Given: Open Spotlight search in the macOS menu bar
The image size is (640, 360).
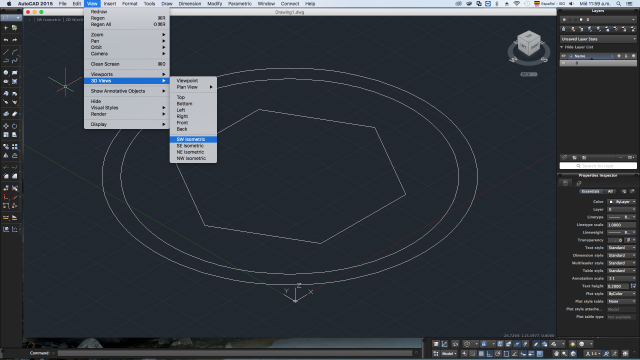Looking at the screenshot, I should (619, 4).
